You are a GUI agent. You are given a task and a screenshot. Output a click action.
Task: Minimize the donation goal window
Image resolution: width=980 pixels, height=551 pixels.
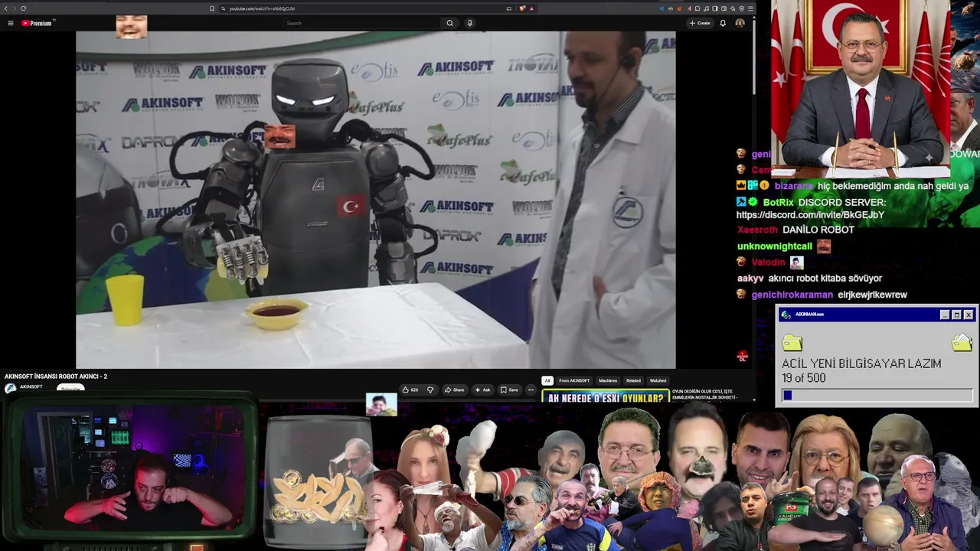tap(945, 315)
